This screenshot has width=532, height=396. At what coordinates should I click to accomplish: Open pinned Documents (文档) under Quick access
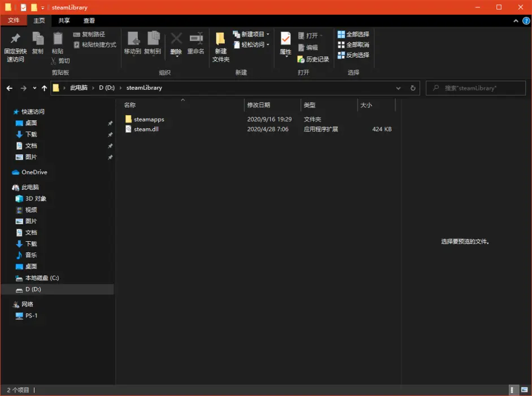pyautogui.click(x=31, y=146)
